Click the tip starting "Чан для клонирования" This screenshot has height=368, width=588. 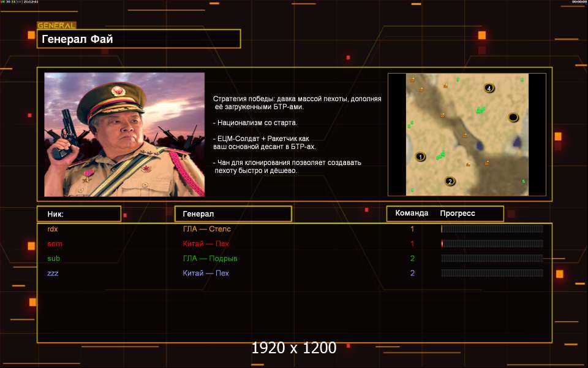(287, 163)
